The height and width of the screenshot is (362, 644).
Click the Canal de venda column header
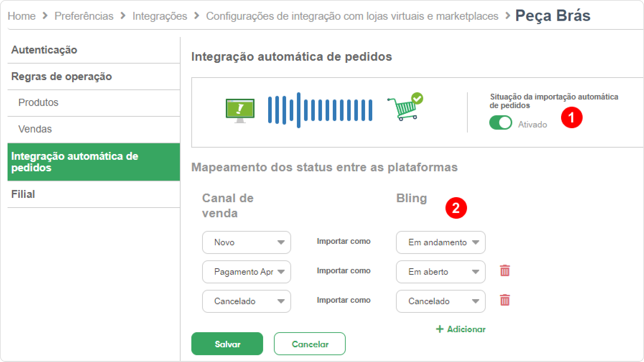coord(228,206)
